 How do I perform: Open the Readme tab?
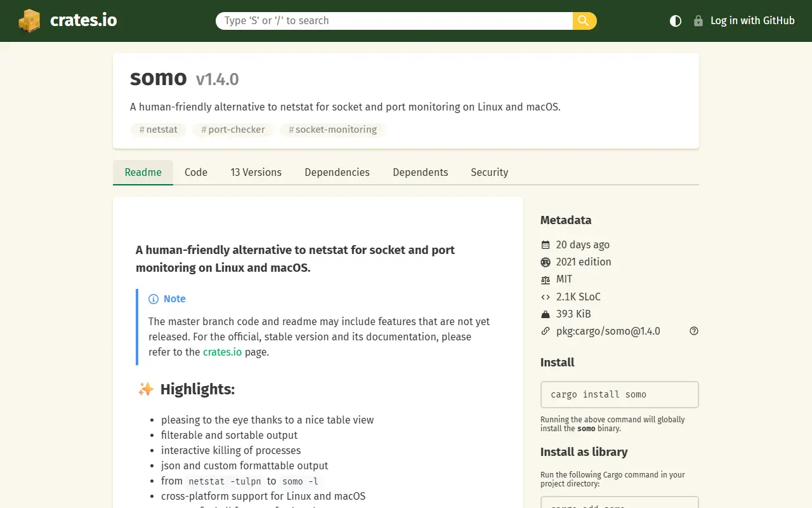tap(143, 172)
